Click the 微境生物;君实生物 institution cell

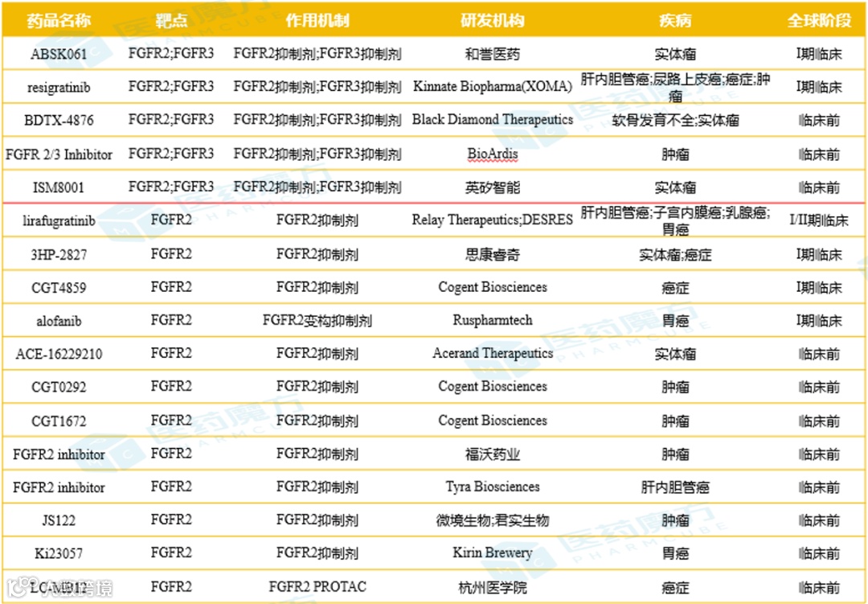click(x=492, y=520)
